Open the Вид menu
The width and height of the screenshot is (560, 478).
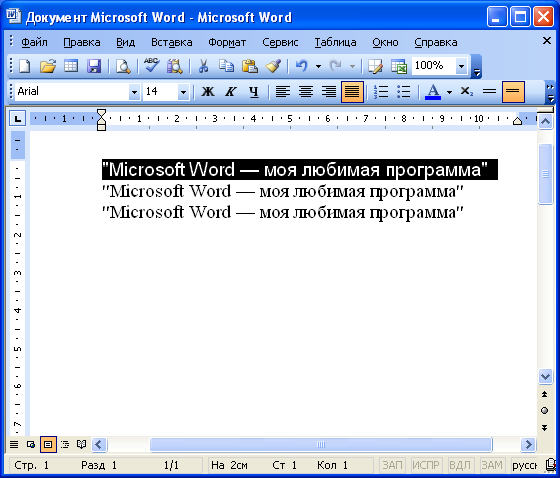pos(126,42)
